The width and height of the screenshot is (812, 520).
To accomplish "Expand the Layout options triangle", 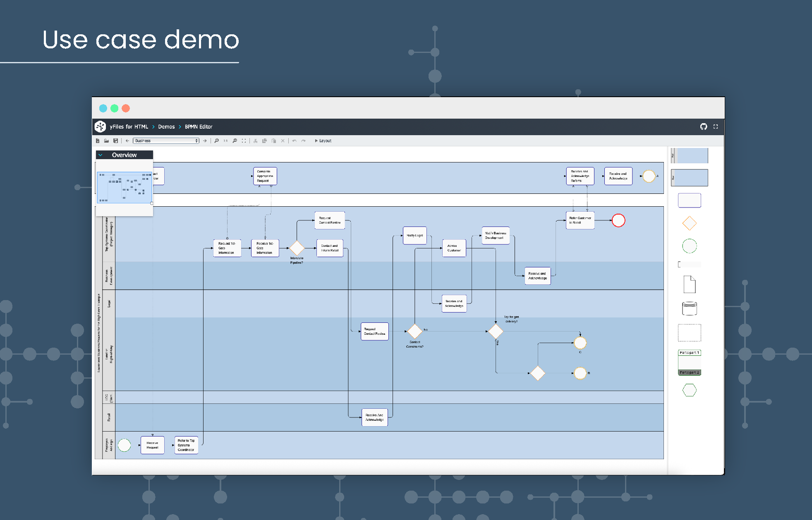I will pyautogui.click(x=317, y=141).
